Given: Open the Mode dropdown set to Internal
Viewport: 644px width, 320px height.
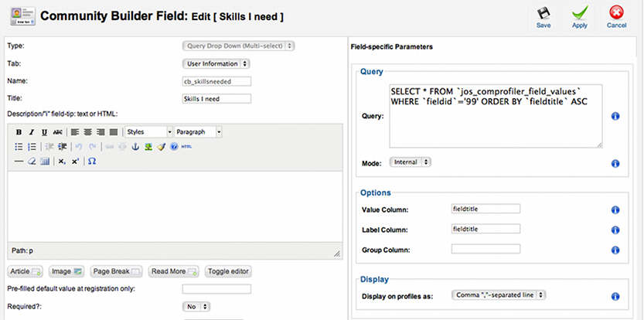Looking at the screenshot, I should point(411,163).
